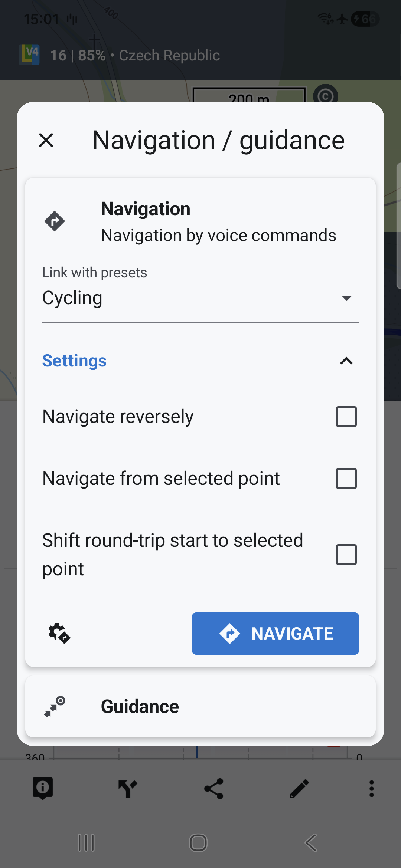Share the route with the share icon
This screenshot has width=401, height=868.
click(214, 788)
